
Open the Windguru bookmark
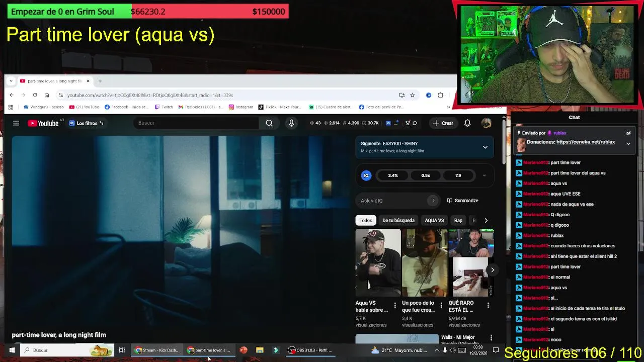[x=44, y=107]
